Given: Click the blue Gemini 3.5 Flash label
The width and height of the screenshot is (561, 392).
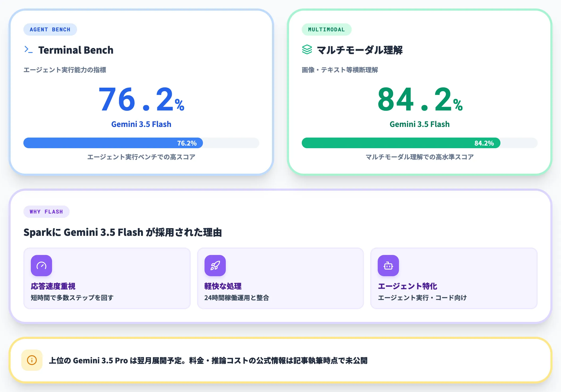Looking at the screenshot, I should click(141, 124).
